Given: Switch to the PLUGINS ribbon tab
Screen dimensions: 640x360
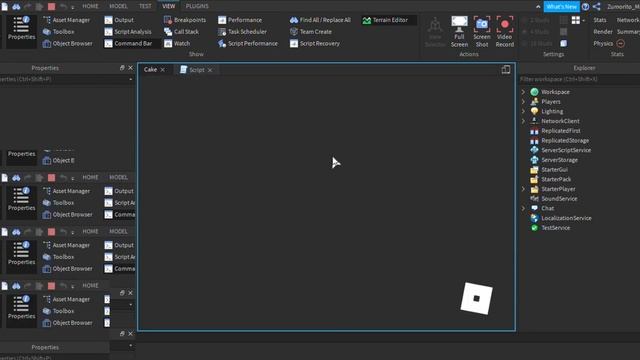Looking at the screenshot, I should click(x=197, y=6).
